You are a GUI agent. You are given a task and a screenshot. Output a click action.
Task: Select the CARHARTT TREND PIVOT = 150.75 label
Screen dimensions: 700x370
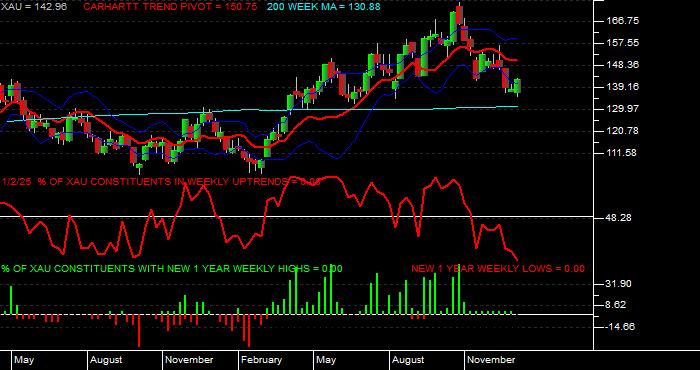click(x=170, y=7)
